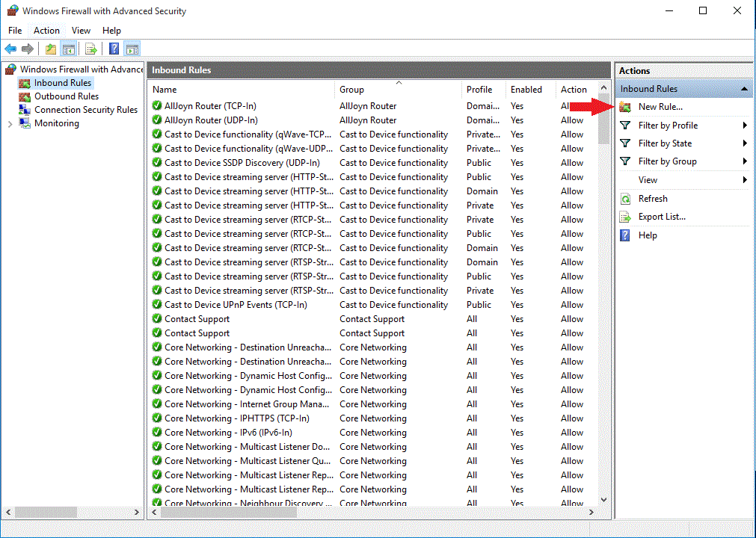Select Outbound Rules in the tree
Screen dimensions: 756x538
[66, 96]
